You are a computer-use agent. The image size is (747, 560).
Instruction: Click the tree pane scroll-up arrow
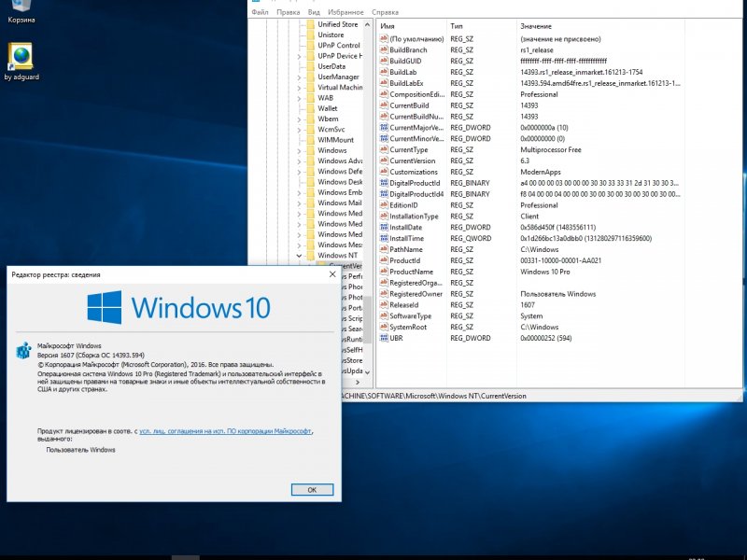coord(367,24)
